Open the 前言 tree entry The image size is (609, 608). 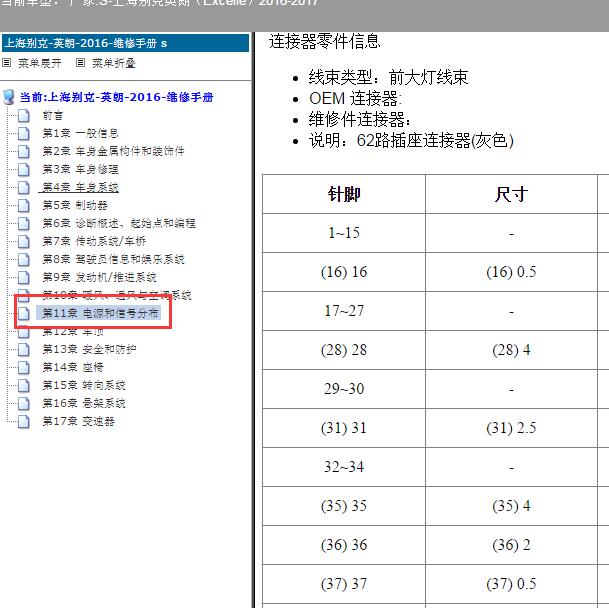click(52, 115)
